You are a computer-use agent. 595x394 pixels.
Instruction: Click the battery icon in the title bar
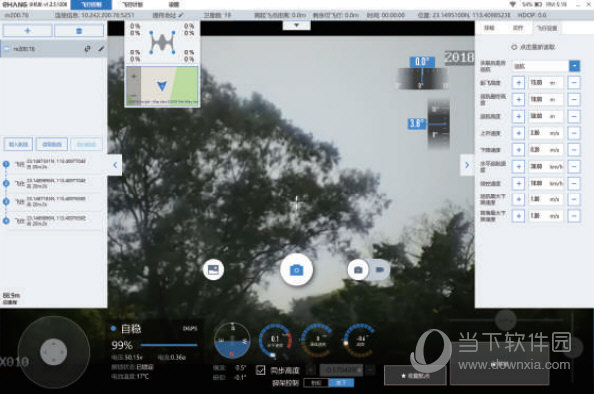[x=538, y=4]
